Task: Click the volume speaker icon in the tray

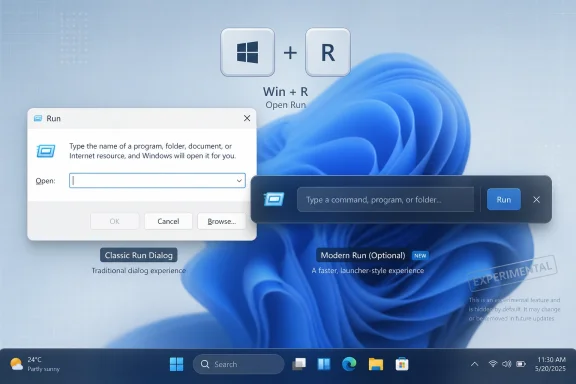Action: (x=507, y=364)
